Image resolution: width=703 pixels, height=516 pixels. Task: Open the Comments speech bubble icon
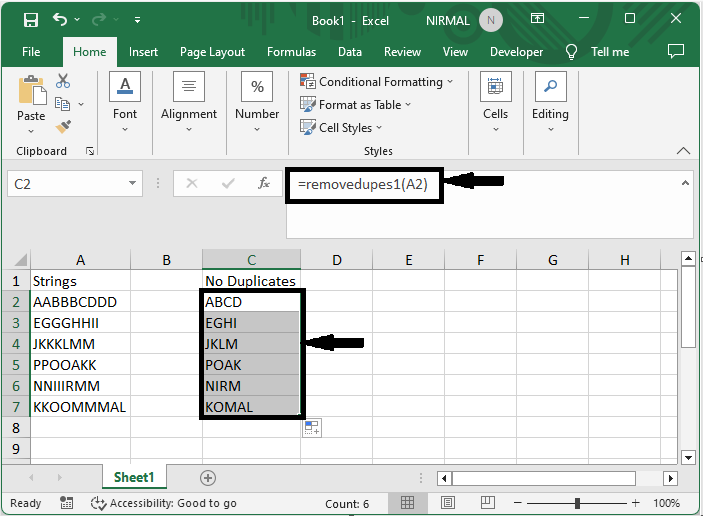tap(676, 51)
